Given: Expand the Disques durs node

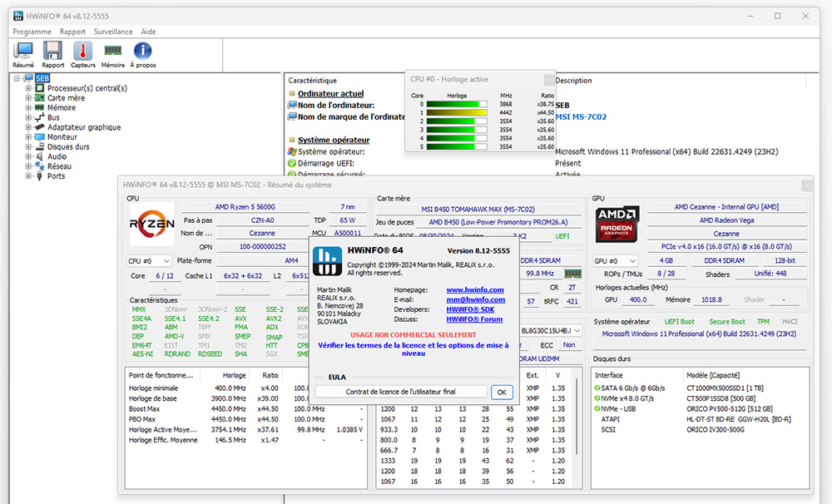Looking at the screenshot, I should point(28,147).
